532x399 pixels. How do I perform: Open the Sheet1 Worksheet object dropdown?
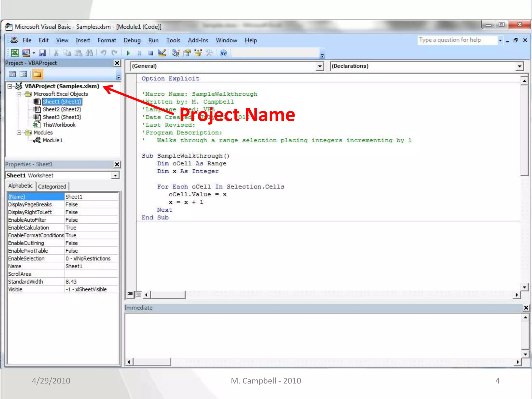[115, 176]
